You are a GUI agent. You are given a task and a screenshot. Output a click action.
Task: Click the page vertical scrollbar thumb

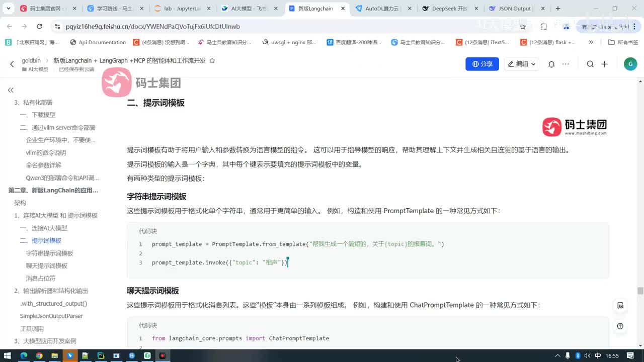(640, 291)
